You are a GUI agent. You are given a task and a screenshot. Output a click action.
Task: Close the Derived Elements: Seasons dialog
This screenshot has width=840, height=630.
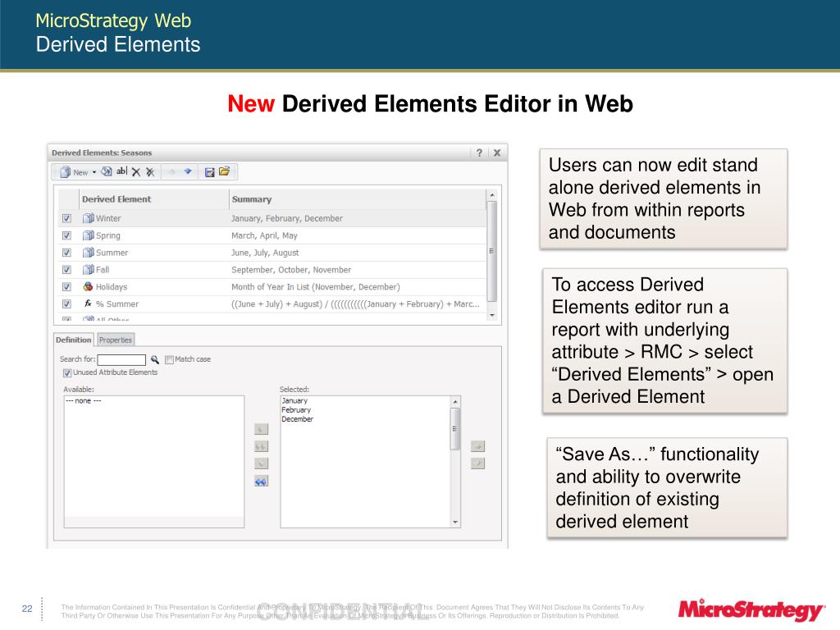pyautogui.click(x=497, y=153)
